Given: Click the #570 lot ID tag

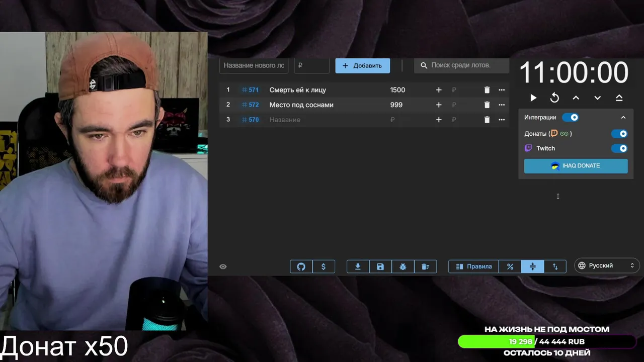Looking at the screenshot, I should (250, 120).
